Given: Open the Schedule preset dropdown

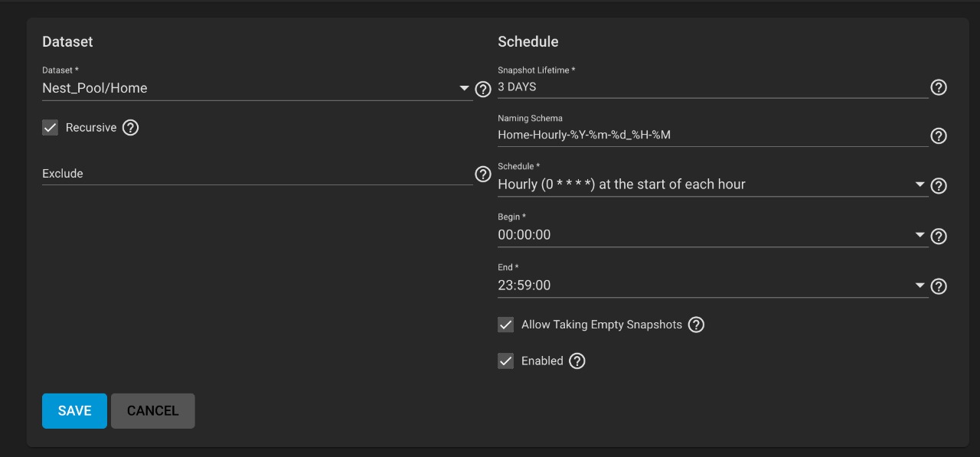Looking at the screenshot, I should point(920,185).
